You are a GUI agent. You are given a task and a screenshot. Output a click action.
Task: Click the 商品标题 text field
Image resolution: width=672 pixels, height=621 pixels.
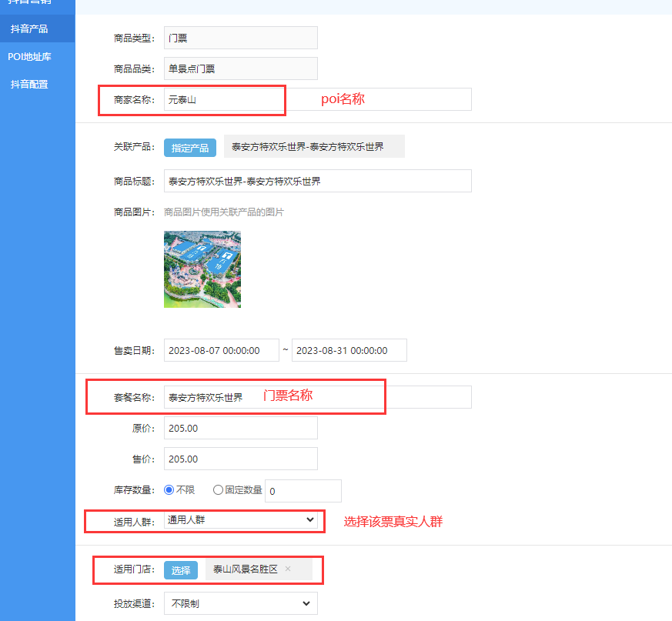click(317, 182)
